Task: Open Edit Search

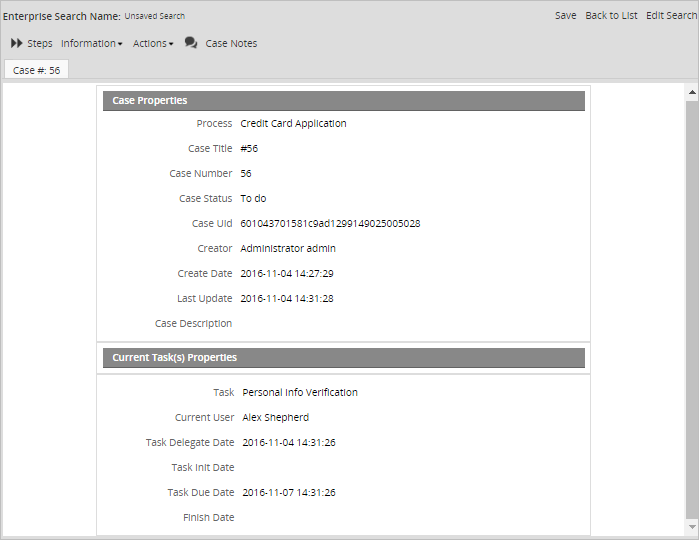Action: coord(671,16)
